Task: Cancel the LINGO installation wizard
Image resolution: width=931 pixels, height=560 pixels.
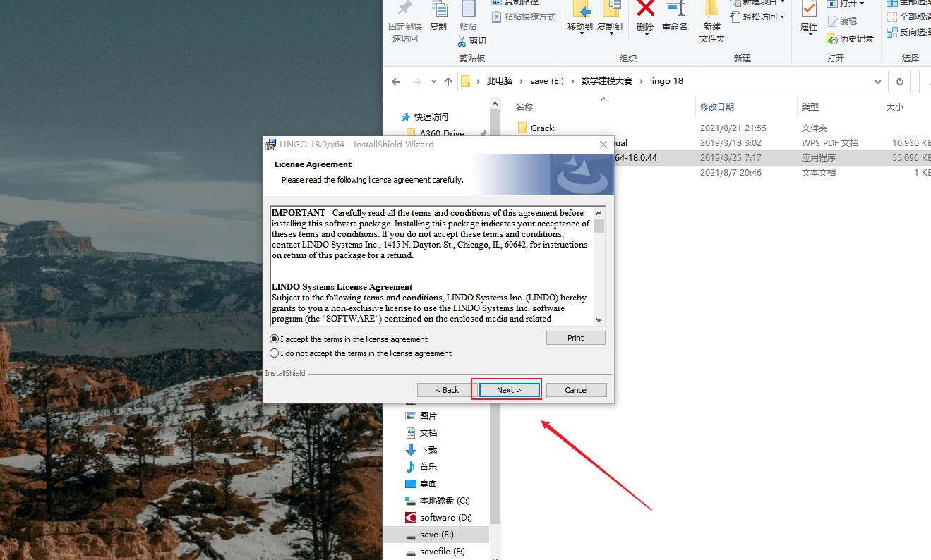Action: [x=576, y=390]
